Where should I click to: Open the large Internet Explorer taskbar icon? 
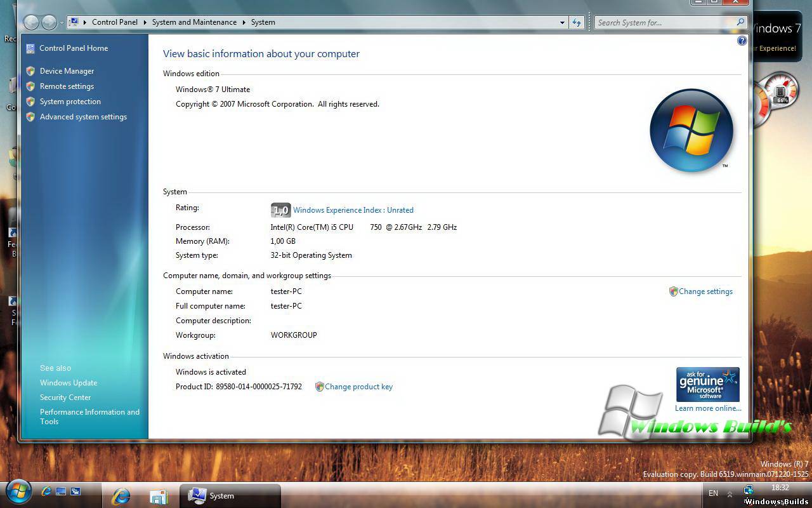(x=121, y=495)
